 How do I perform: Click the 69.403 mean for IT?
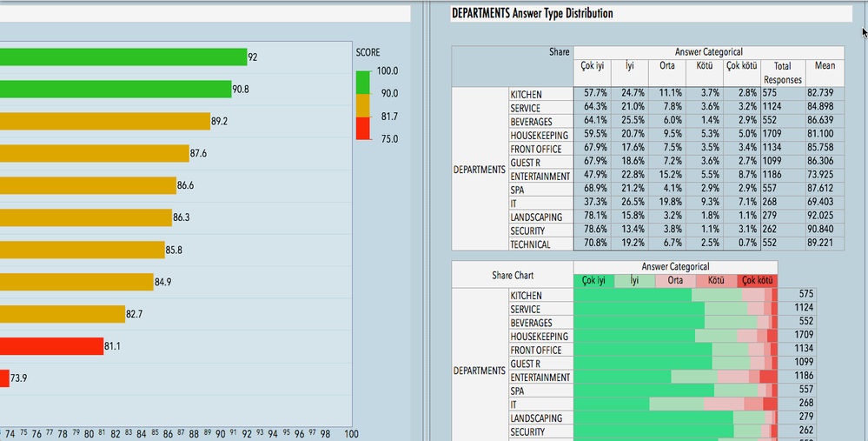[825, 203]
